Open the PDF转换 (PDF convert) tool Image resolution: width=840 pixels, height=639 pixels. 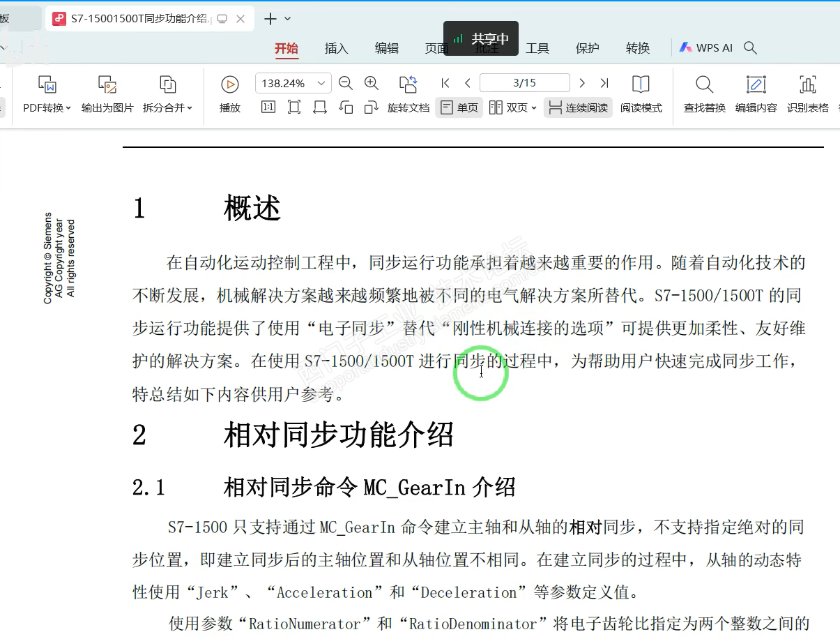click(x=47, y=94)
